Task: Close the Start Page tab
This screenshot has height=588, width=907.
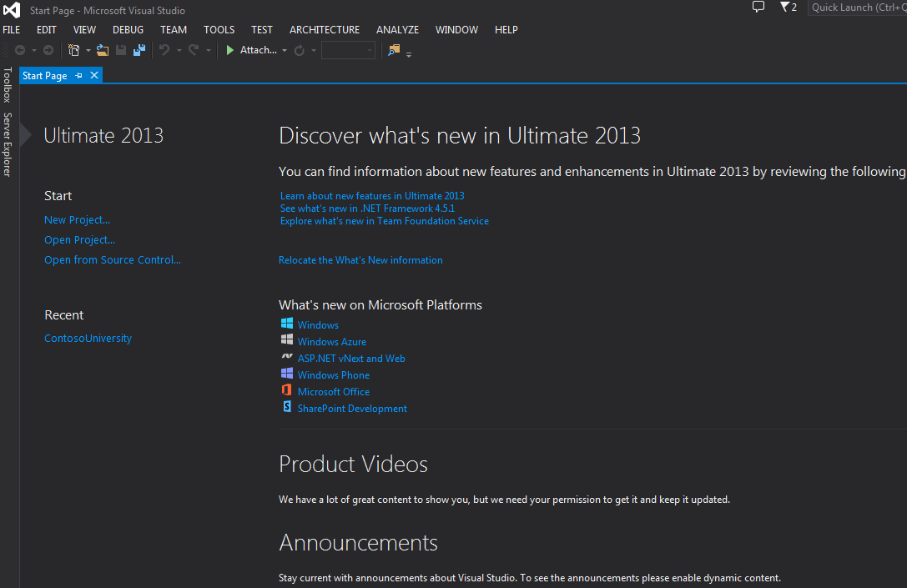Action: 94,76
